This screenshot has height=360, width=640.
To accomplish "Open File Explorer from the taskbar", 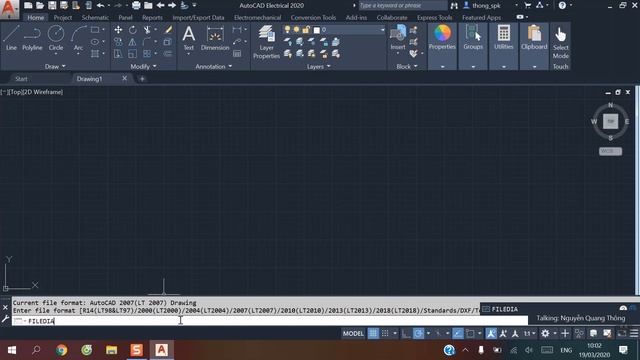I will pyautogui.click(x=111, y=350).
